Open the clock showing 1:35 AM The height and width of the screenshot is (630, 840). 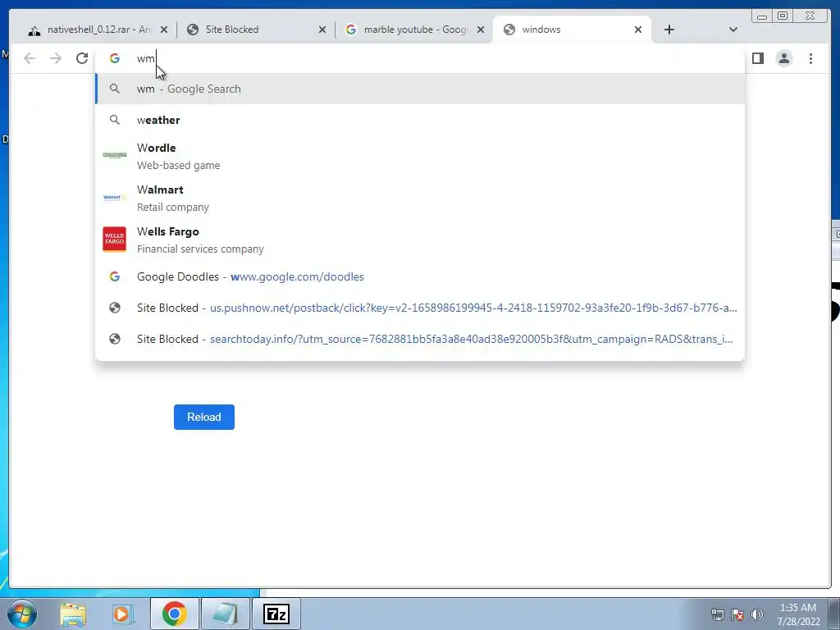[x=798, y=614]
